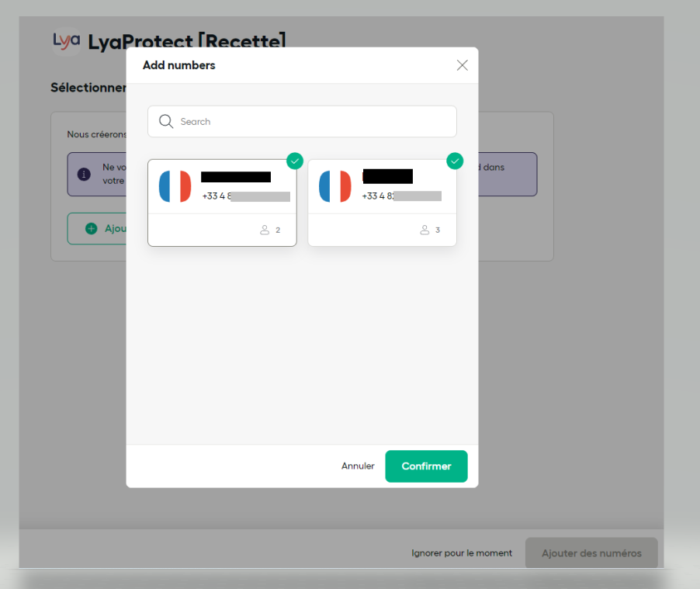Image resolution: width=700 pixels, height=589 pixels.
Task: Click the Lya logo icon
Action: point(66,40)
